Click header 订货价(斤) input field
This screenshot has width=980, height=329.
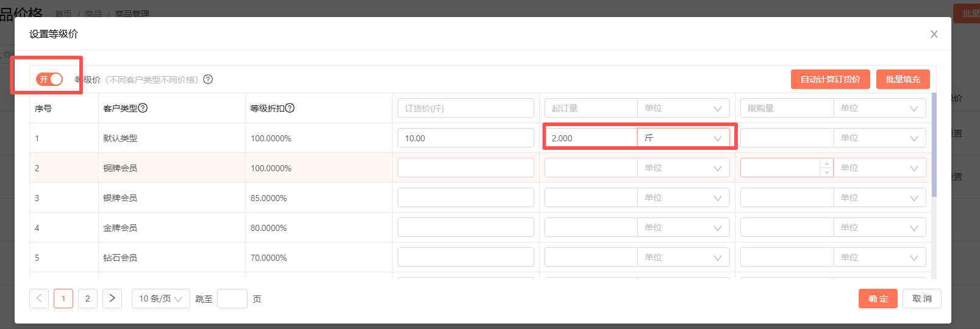click(x=466, y=108)
